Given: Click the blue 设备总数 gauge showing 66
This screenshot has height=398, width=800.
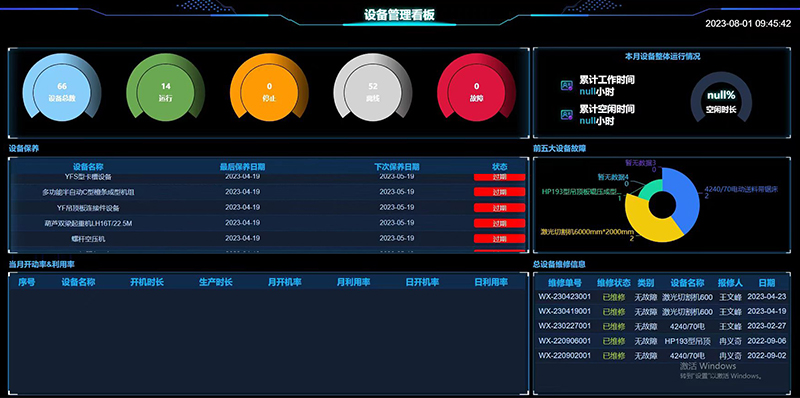Looking at the screenshot, I should click(x=62, y=88).
